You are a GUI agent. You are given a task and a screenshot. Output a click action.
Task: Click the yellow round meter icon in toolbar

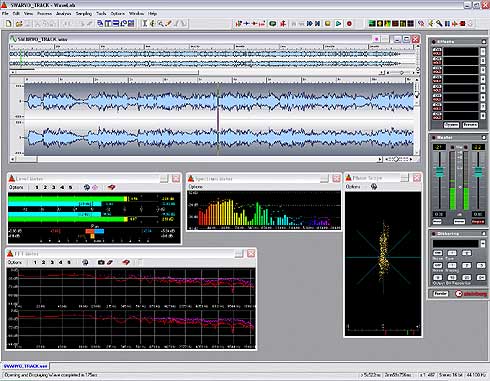[x=380, y=24]
